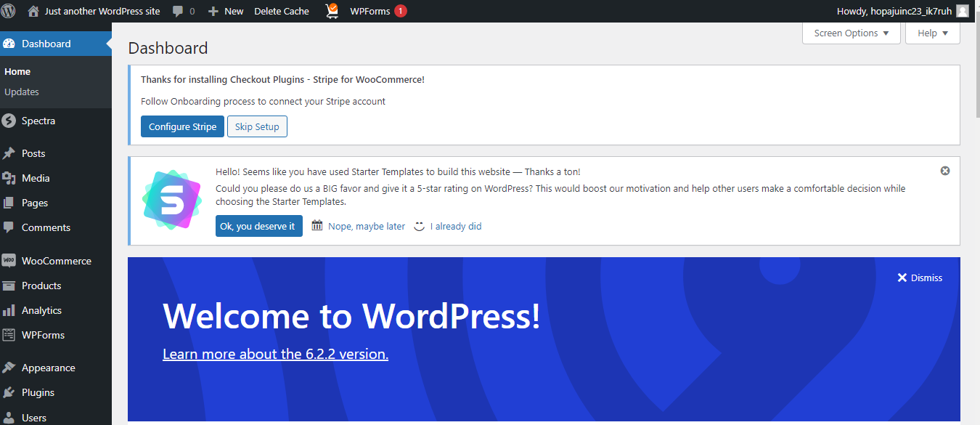This screenshot has width=980, height=425.
Task: Click the WordPress logo in admin bar
Action: click(8, 10)
